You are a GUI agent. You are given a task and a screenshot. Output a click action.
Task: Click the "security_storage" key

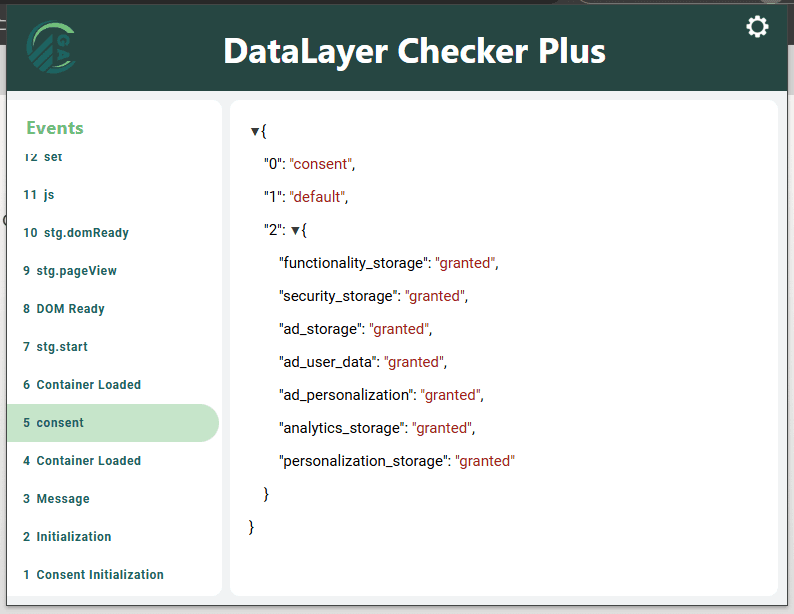click(338, 296)
